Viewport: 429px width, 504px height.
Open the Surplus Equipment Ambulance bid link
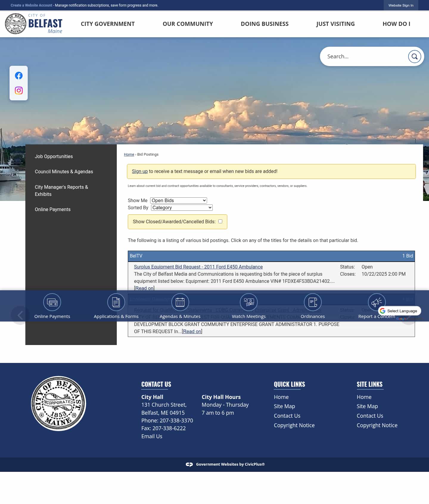coord(198,267)
